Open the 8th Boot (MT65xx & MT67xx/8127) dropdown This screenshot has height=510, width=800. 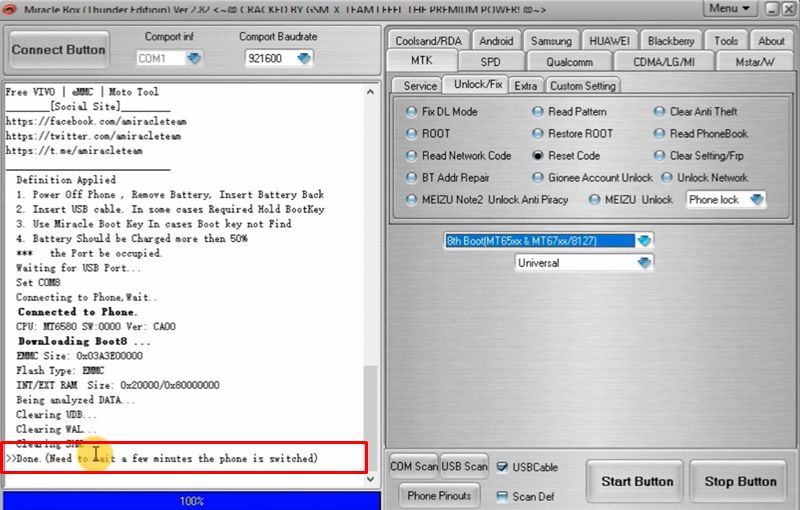click(644, 240)
